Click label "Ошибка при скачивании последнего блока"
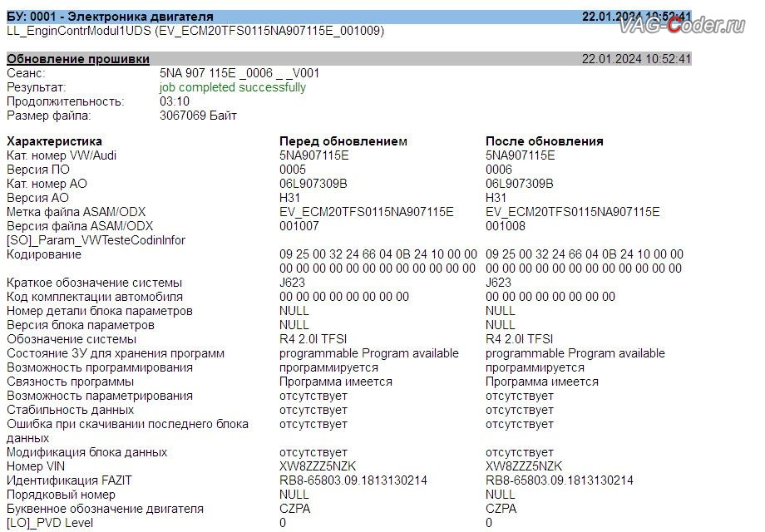Screen dimensions: 765x532 (x=127, y=424)
